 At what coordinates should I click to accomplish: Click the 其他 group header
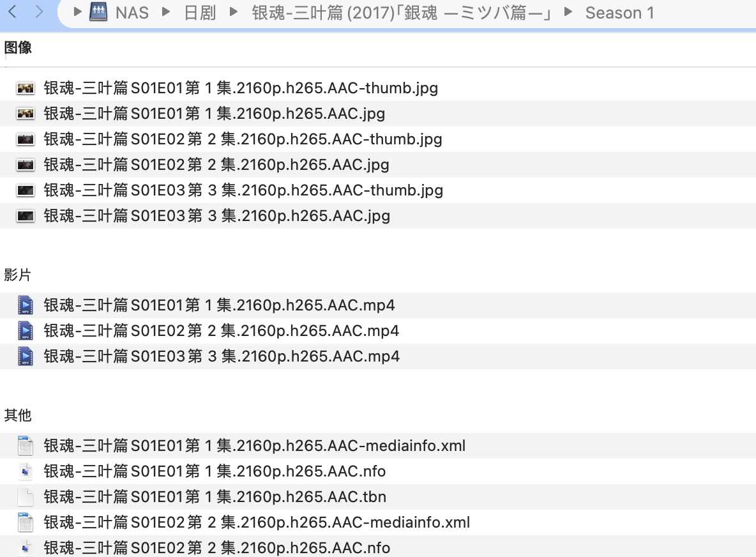point(18,415)
